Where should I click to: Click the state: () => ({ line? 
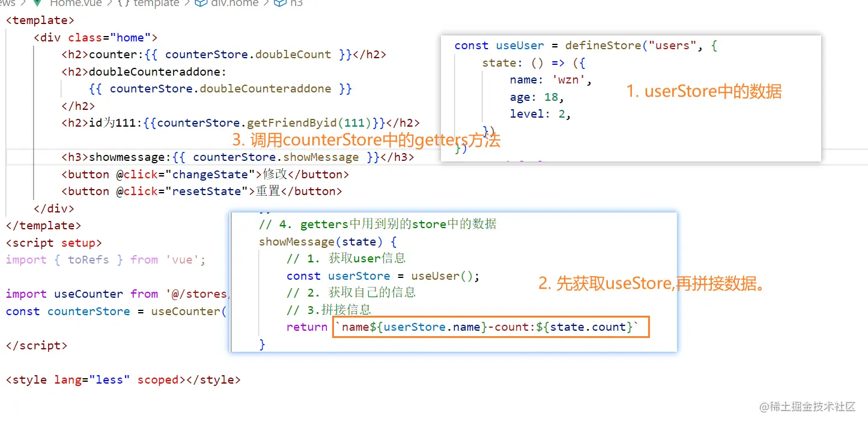(x=534, y=63)
